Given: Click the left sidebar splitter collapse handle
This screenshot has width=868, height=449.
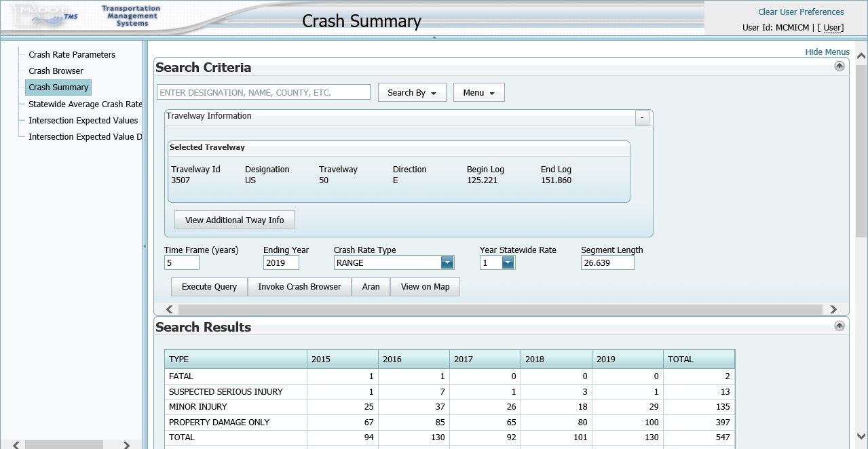Looking at the screenshot, I should pyautogui.click(x=145, y=246).
